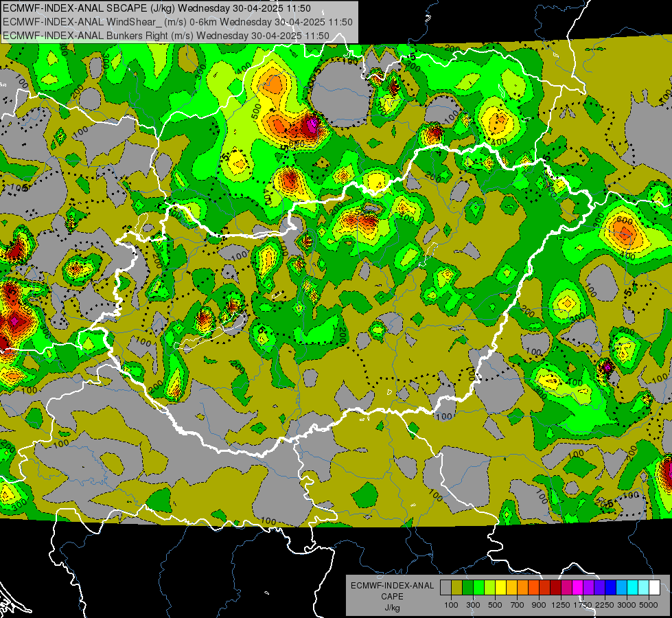Select the dark green legend swatch
672x618 pixels.
467,588
